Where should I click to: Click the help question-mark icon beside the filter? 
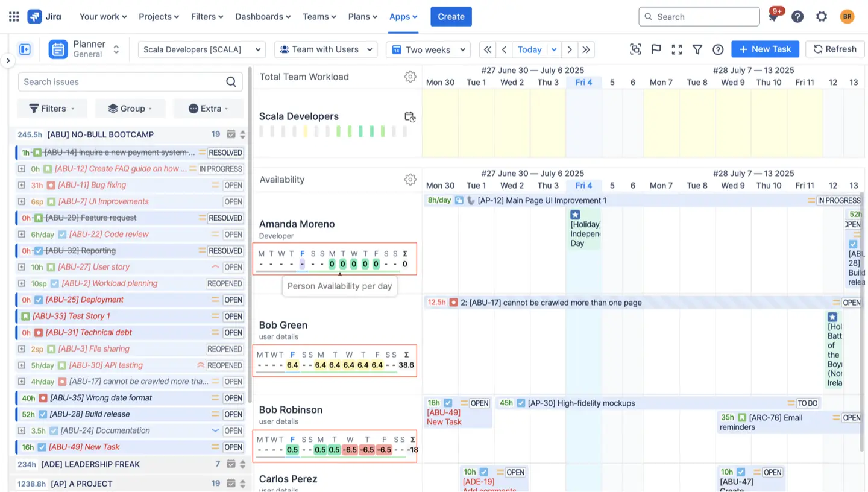717,49
